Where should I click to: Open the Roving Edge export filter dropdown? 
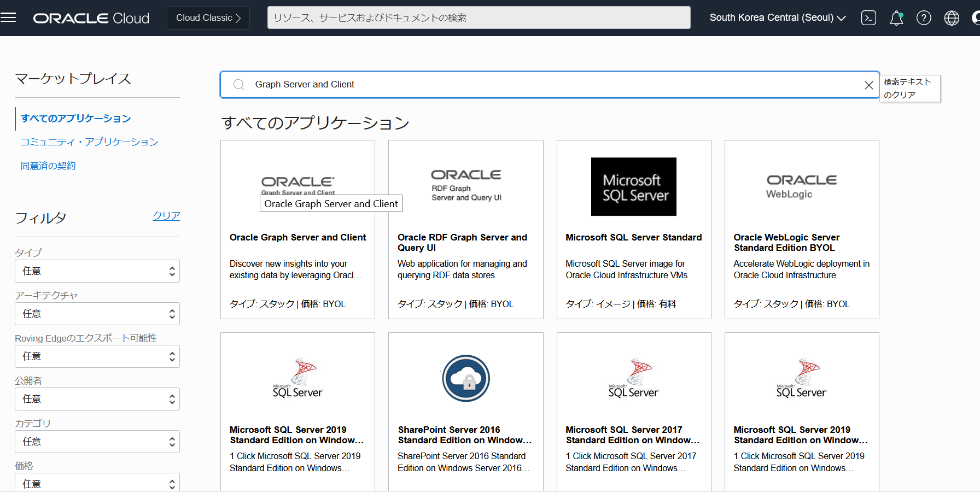[97, 356]
